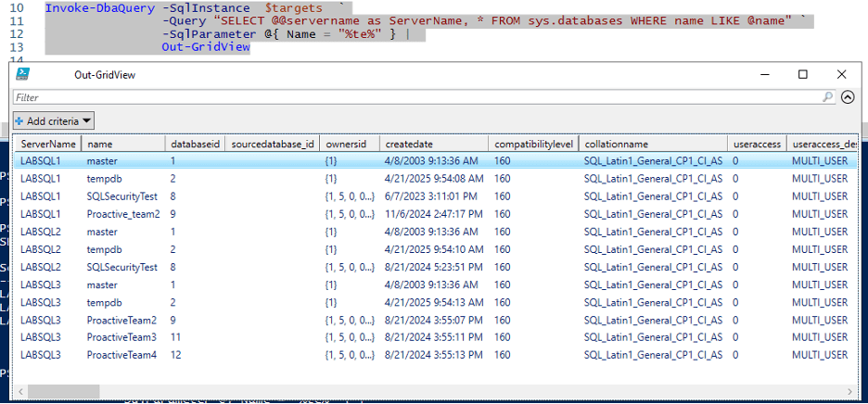Sort by ServerName column header
The image size is (868, 404).
48,144
